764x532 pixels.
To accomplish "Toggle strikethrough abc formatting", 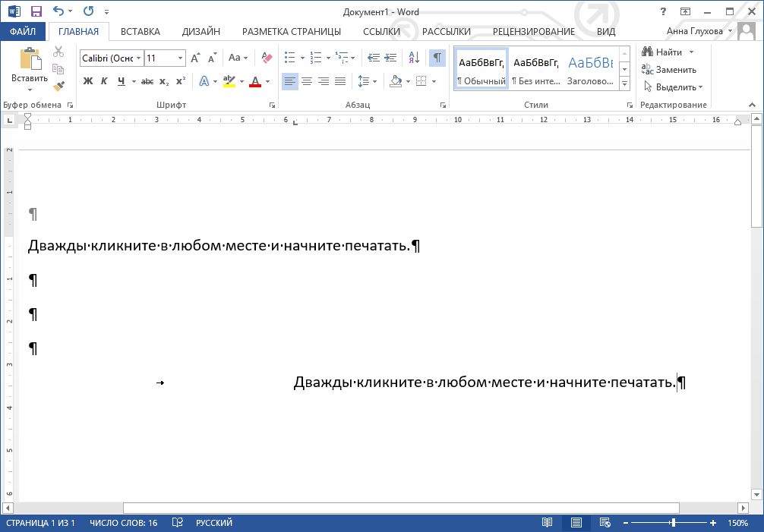I will pos(147,81).
